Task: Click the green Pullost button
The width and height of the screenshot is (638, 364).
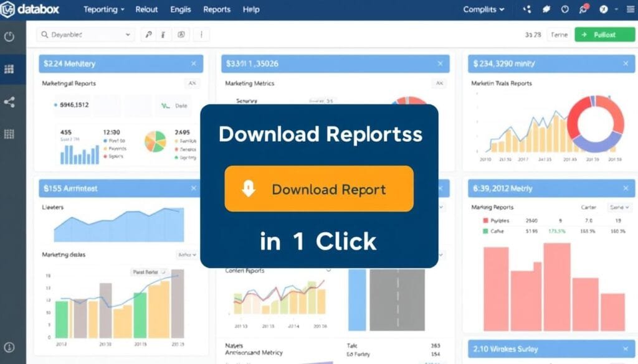Action: coord(599,35)
